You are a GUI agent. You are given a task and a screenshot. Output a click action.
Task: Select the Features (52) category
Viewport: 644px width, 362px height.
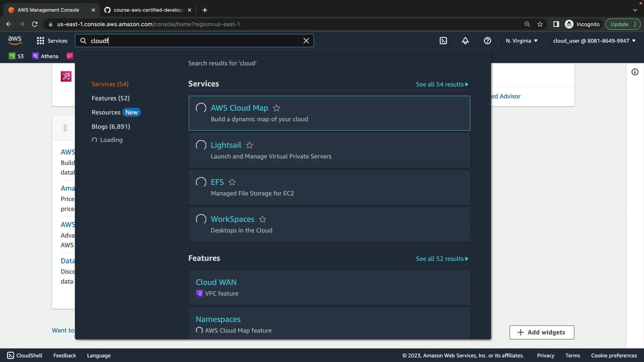(110, 98)
